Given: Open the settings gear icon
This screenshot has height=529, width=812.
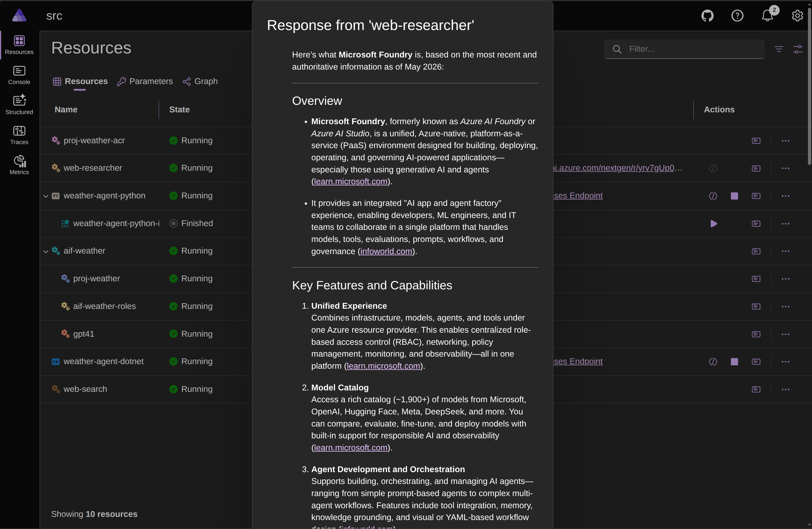Looking at the screenshot, I should click(x=797, y=16).
